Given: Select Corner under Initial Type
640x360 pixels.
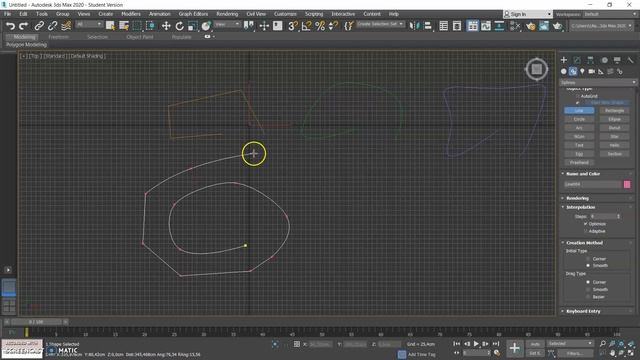Looking at the screenshot, I should (x=588, y=259).
